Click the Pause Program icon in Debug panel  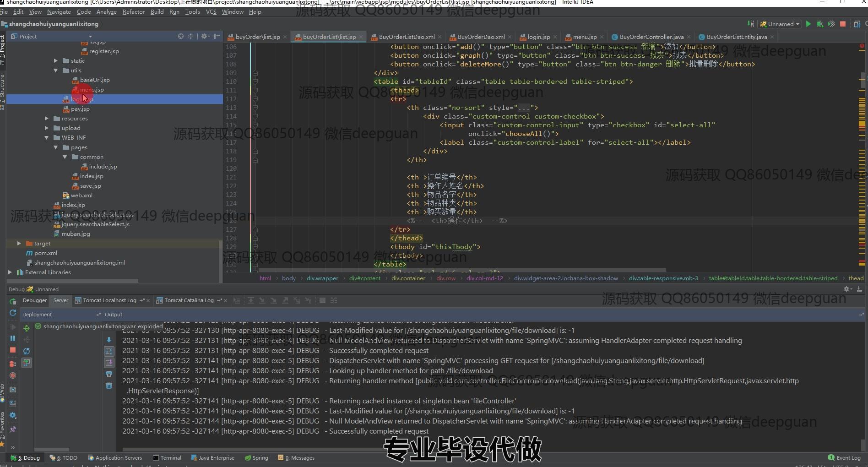13,338
